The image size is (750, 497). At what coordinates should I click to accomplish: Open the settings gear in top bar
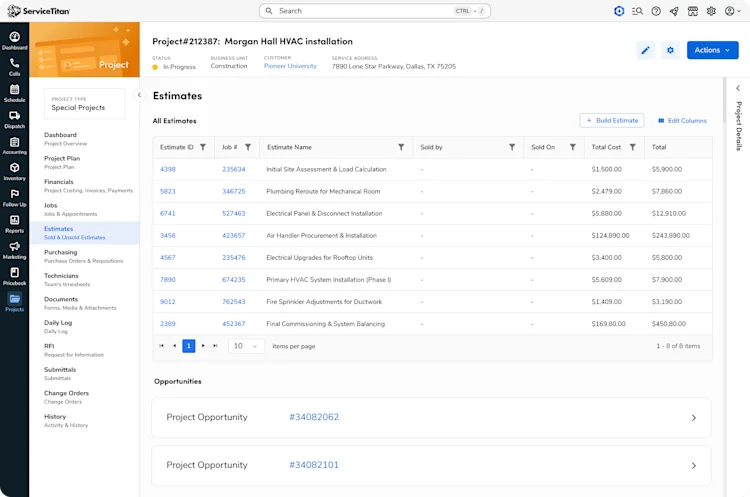point(711,11)
